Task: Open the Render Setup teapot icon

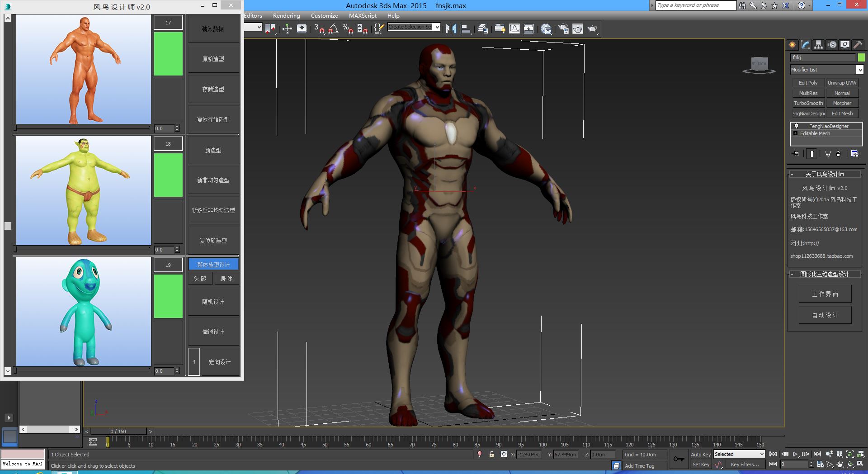Action: click(x=563, y=29)
